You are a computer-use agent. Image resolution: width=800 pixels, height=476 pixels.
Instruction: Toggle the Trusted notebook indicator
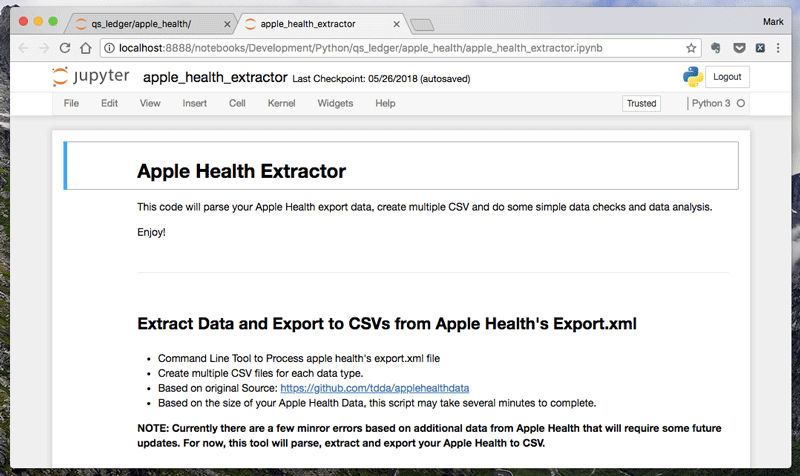641,103
